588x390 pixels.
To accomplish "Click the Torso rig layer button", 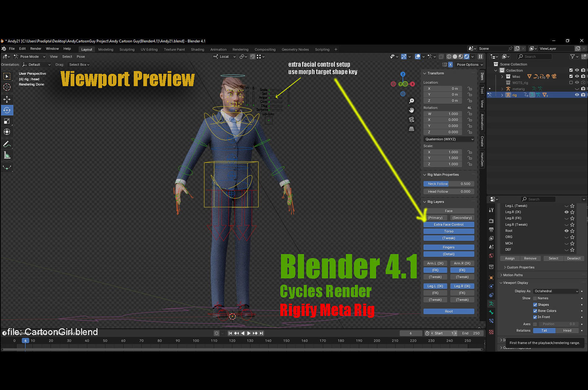I will pos(449,231).
